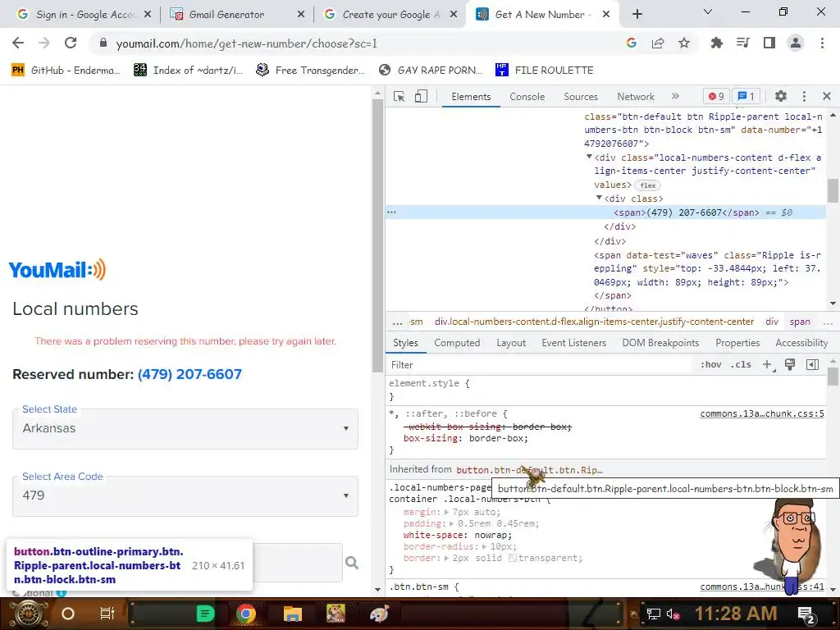Click the span breadcrumb item

point(800,322)
